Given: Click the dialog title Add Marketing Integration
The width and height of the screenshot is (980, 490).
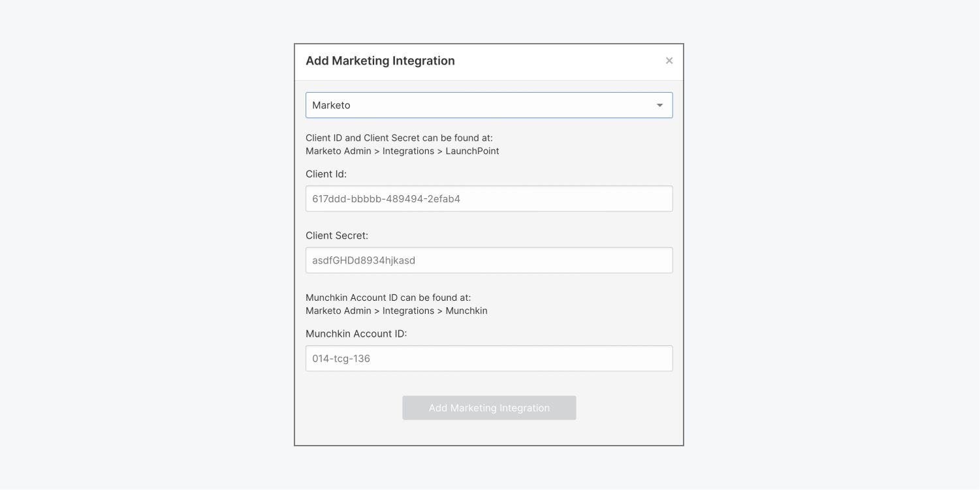Looking at the screenshot, I should pyautogui.click(x=380, y=61).
